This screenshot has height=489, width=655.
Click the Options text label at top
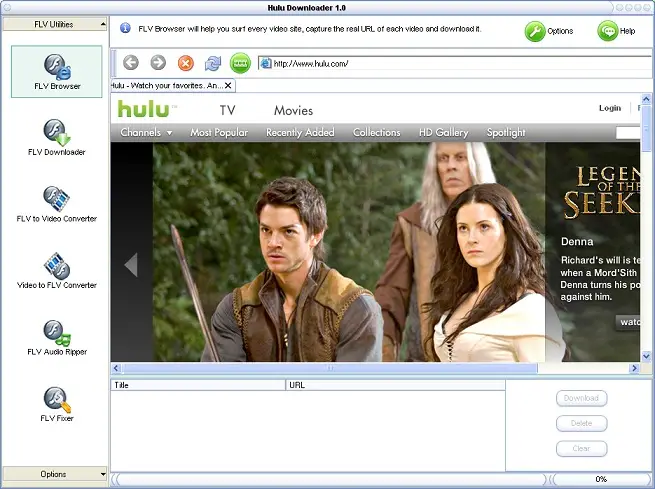[x=560, y=31]
